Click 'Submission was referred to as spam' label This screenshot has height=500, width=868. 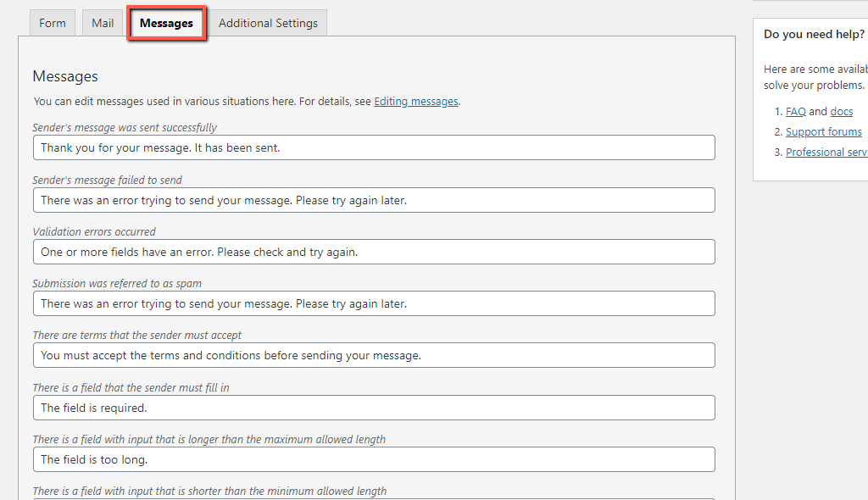pyautogui.click(x=117, y=284)
